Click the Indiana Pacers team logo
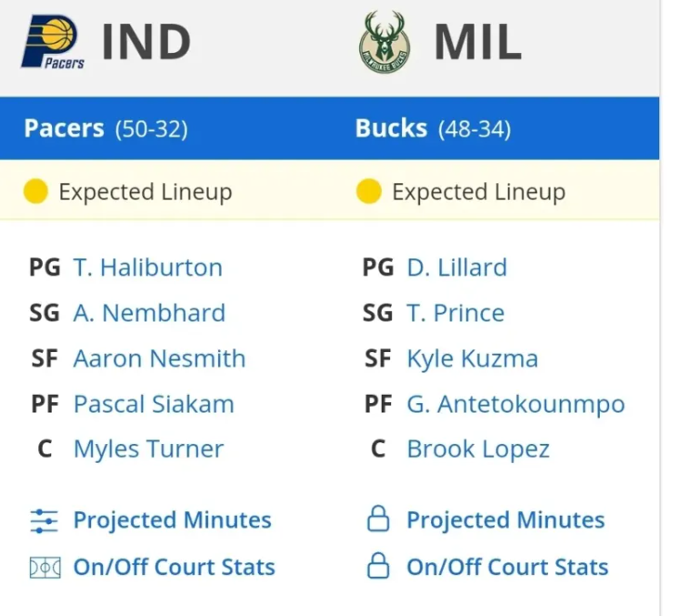Image resolution: width=677 pixels, height=616 pixels. coord(53,42)
